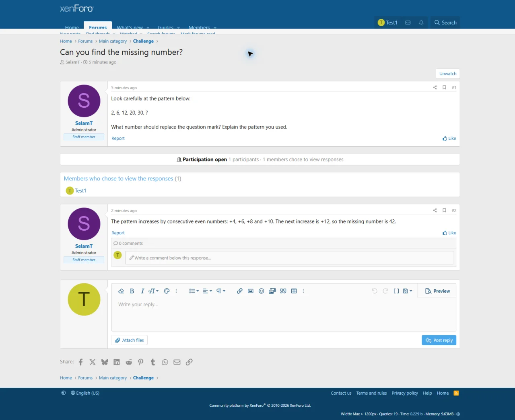Viewport: 515px width, 420px height.
Task: Insert a quote block in reply
Action: pyautogui.click(x=283, y=291)
